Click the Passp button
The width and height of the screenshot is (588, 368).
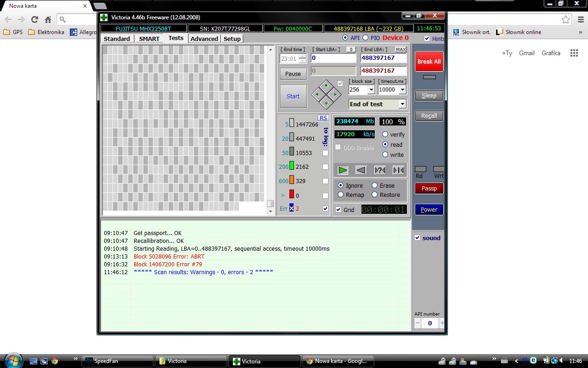coord(429,188)
